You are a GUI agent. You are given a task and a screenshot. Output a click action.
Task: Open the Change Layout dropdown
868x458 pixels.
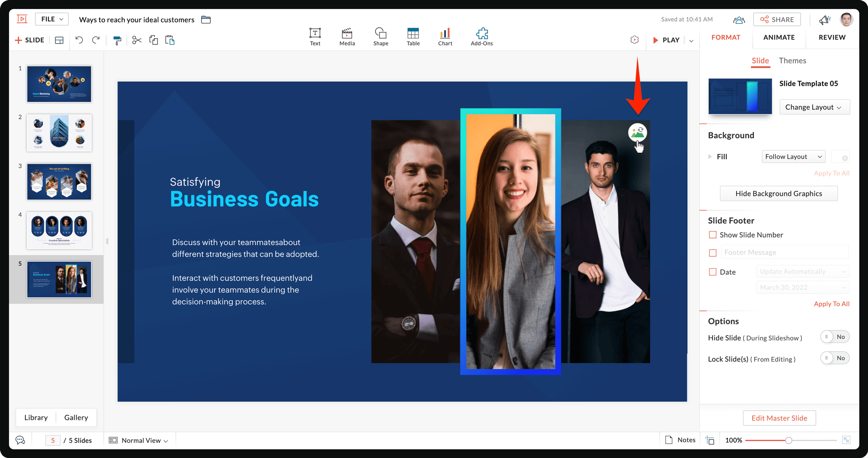coord(814,107)
